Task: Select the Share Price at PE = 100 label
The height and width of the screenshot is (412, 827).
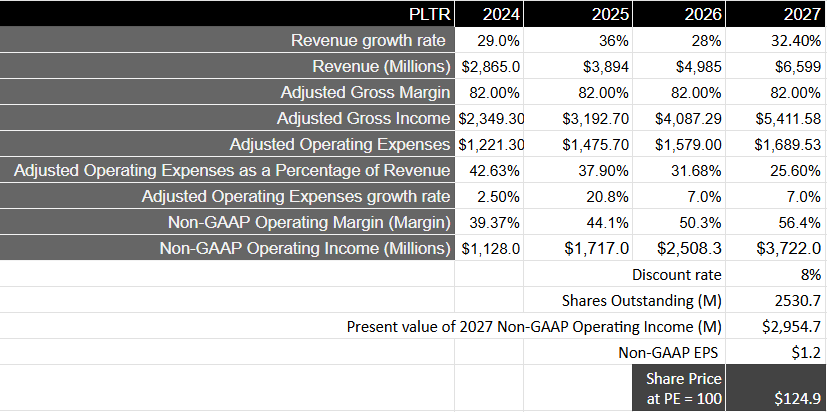Action: coord(676,388)
